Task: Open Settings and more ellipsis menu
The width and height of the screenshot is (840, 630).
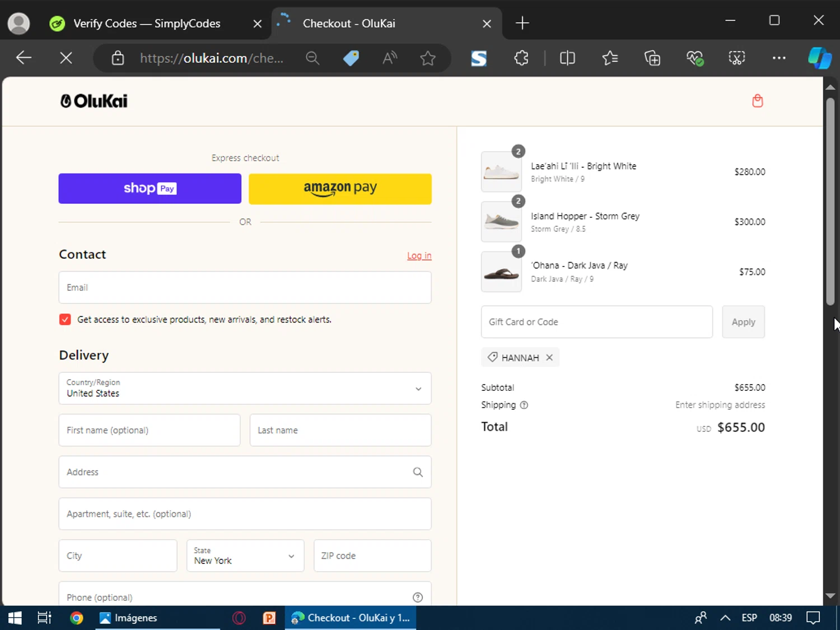Action: tap(779, 58)
